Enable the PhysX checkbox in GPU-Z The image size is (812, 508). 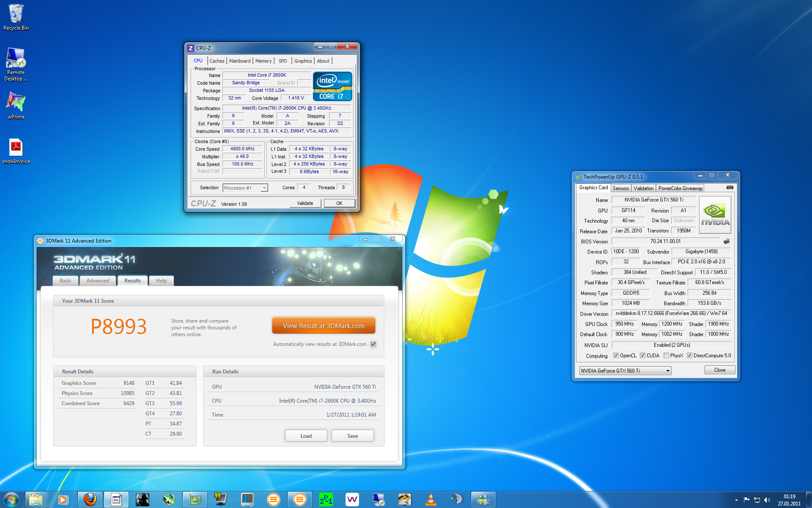tap(666, 356)
